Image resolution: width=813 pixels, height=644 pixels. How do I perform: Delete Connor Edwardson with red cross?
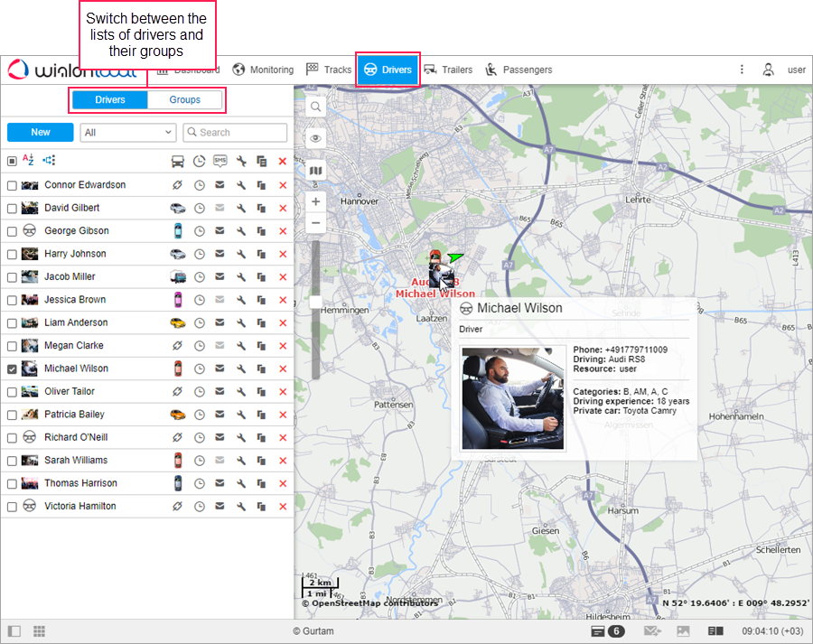[x=283, y=185]
